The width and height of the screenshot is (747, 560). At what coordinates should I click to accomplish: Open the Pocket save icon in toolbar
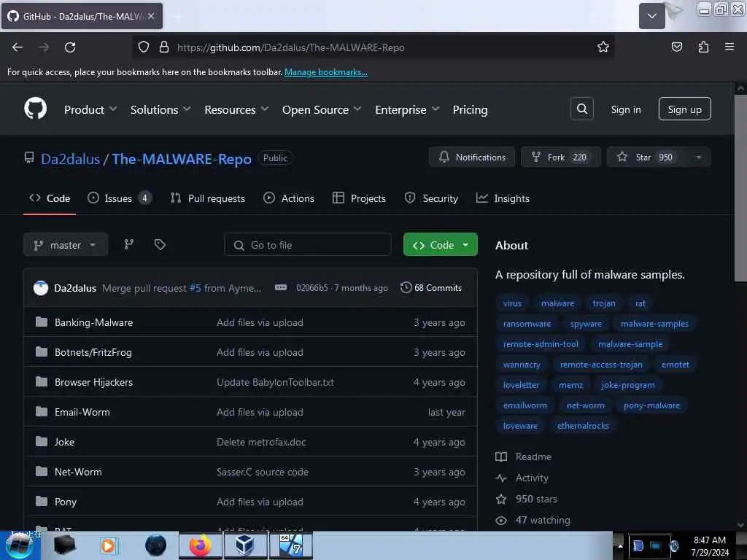click(x=676, y=47)
